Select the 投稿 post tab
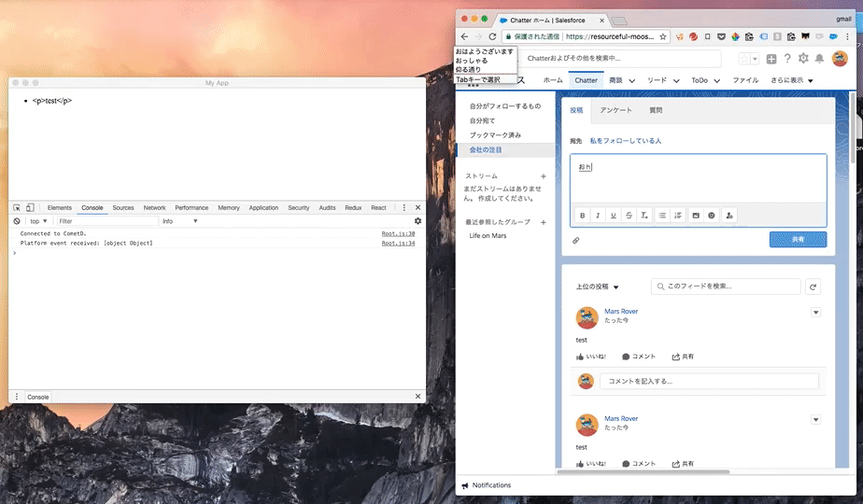The image size is (863, 504). pos(576,110)
